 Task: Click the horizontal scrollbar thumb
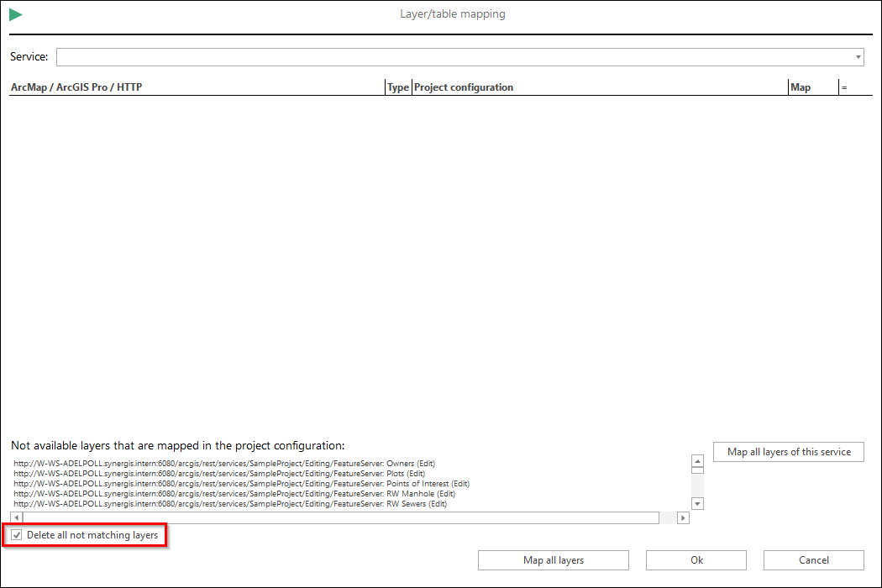(341, 517)
